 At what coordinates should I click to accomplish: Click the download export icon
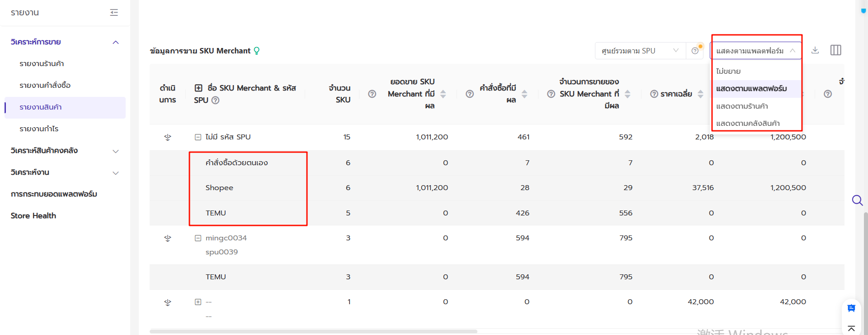pyautogui.click(x=815, y=50)
